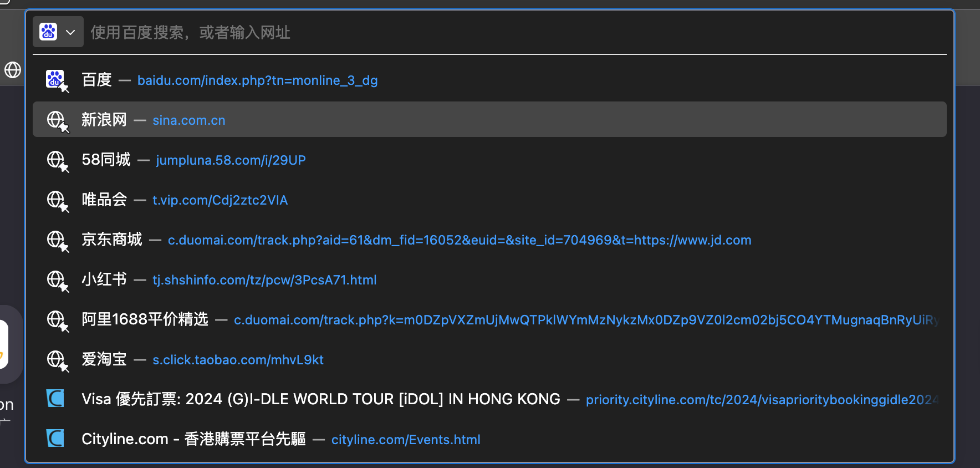Select the 阿里1688平价精选 suggestion
The width and height of the screenshot is (980, 468).
pos(489,319)
